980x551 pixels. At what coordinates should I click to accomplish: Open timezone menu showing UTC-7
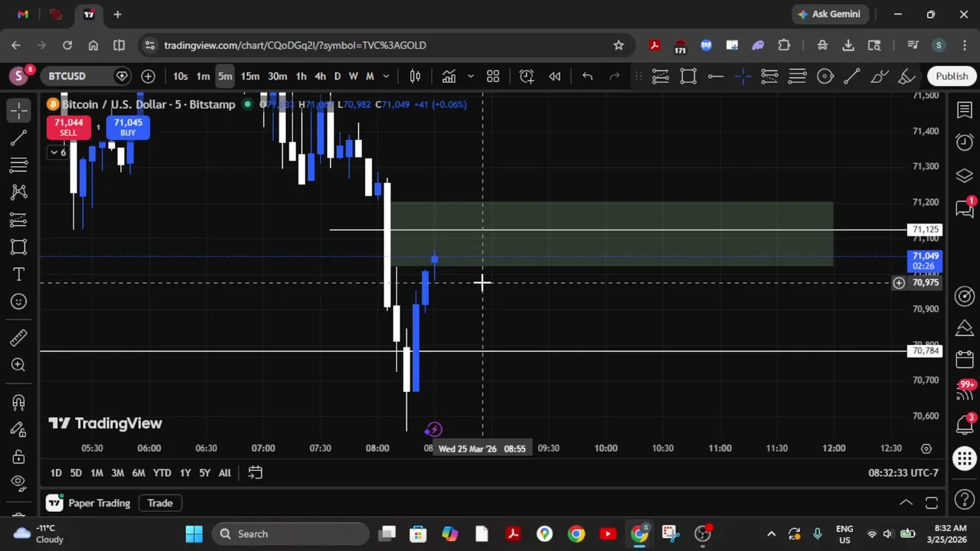903,473
